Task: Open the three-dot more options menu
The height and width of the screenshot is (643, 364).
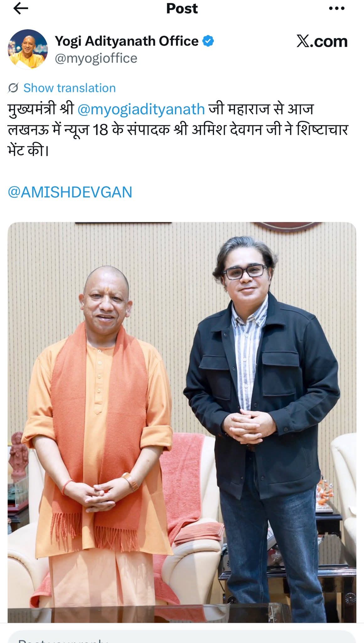Action: (337, 8)
